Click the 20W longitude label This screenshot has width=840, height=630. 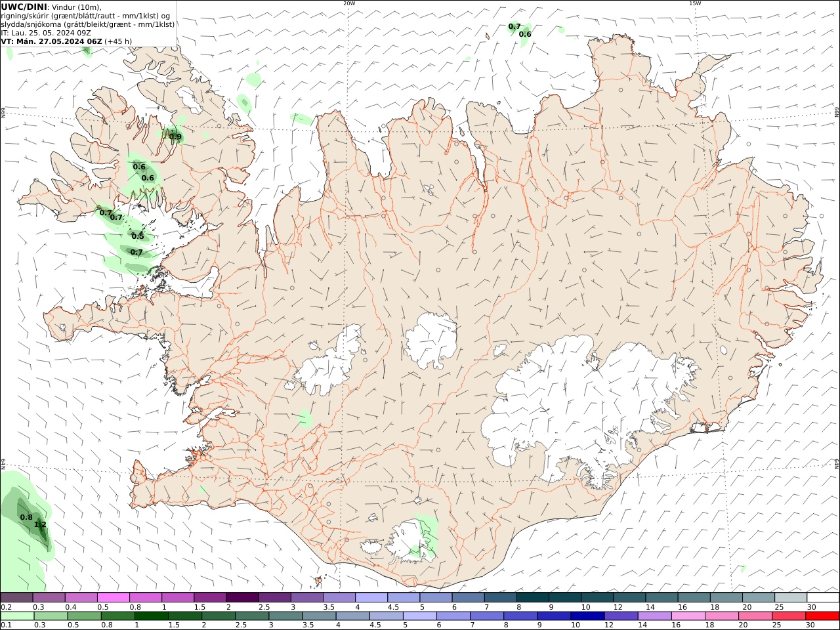point(349,3)
